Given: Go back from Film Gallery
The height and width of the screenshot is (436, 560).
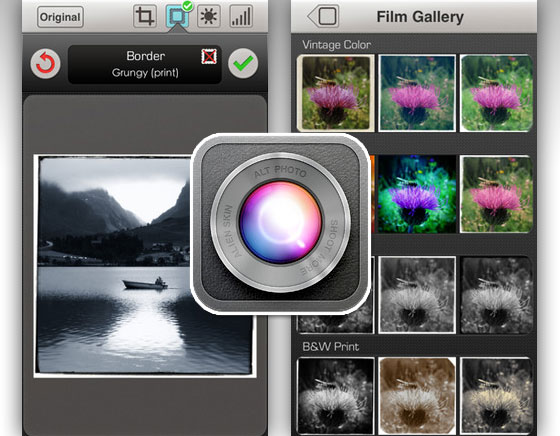Looking at the screenshot, I should 323,16.
